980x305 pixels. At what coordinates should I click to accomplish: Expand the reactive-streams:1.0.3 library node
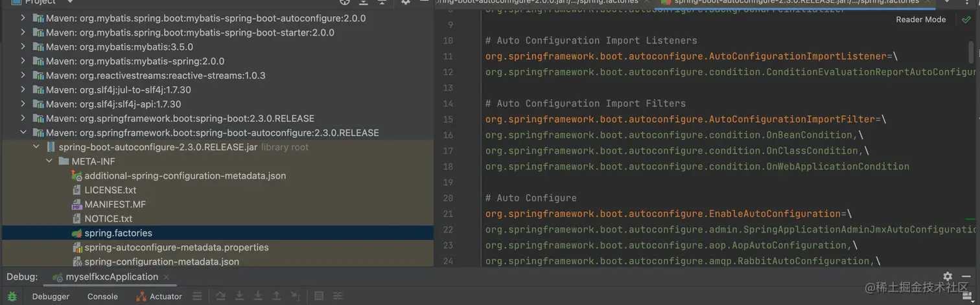(x=23, y=75)
